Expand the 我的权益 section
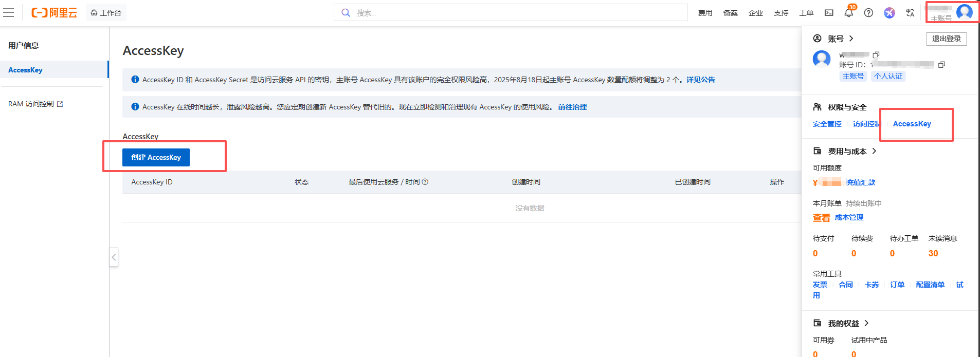This screenshot has height=357, width=980. coord(866,323)
